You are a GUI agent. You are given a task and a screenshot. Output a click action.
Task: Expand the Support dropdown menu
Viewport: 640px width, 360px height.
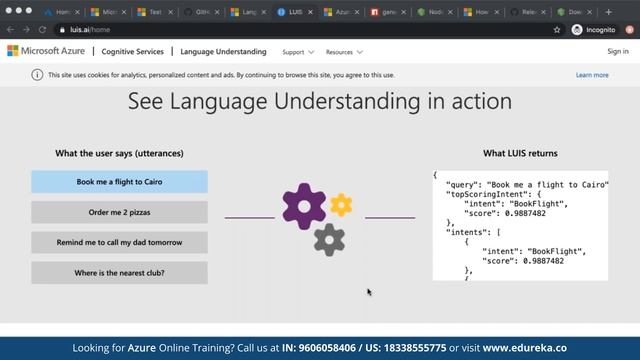(x=298, y=52)
